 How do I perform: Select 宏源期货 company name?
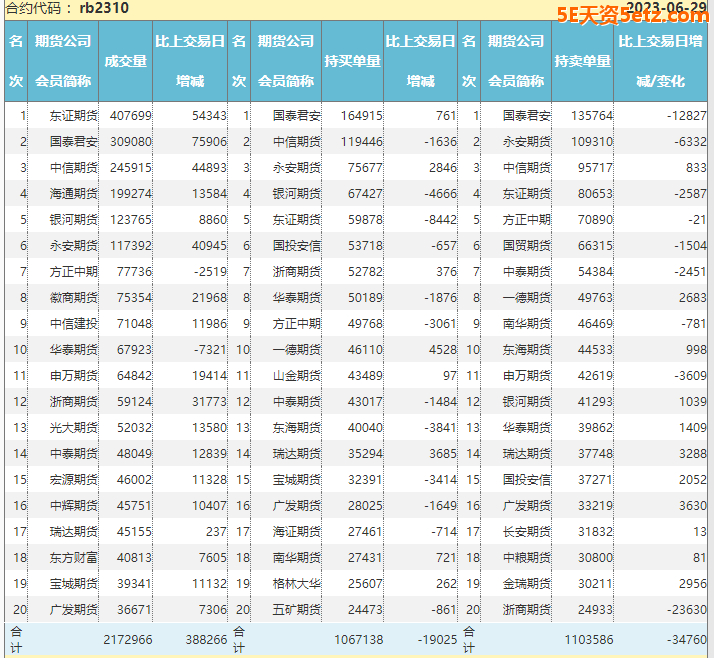(73, 479)
